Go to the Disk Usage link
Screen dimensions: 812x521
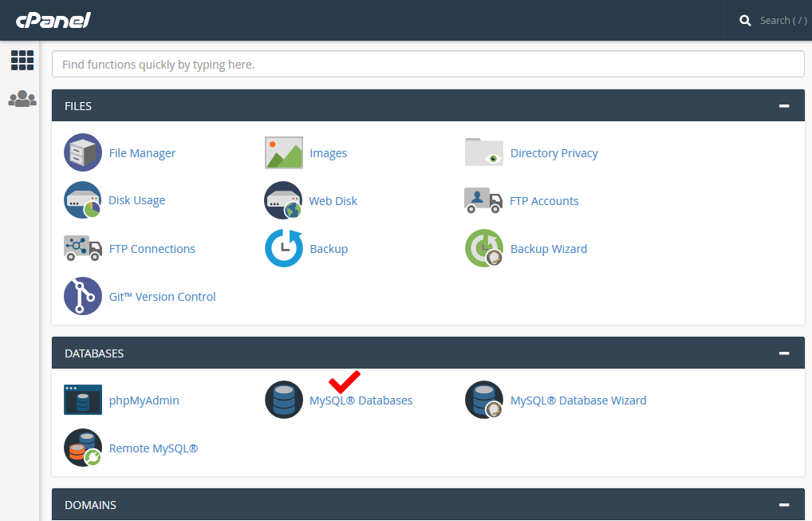point(136,200)
